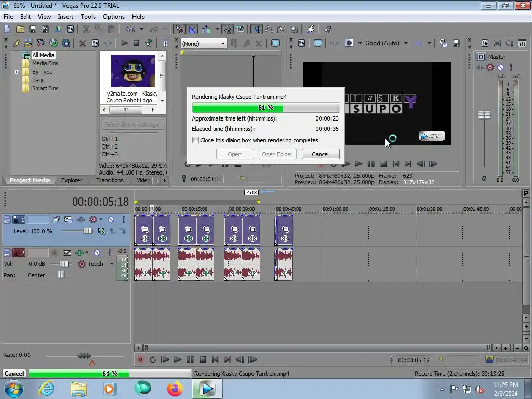532x399 pixels.
Task: Check Close this dialog box when rendering completes
Action: pyautogui.click(x=195, y=140)
